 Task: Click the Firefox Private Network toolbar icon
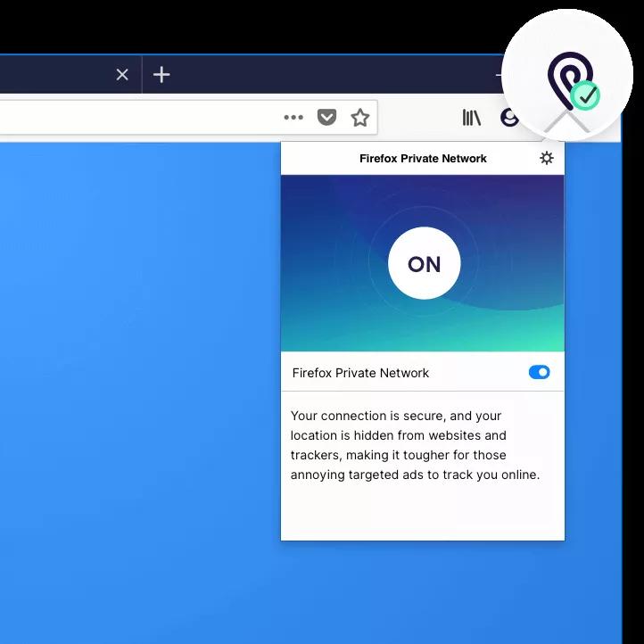[570, 80]
